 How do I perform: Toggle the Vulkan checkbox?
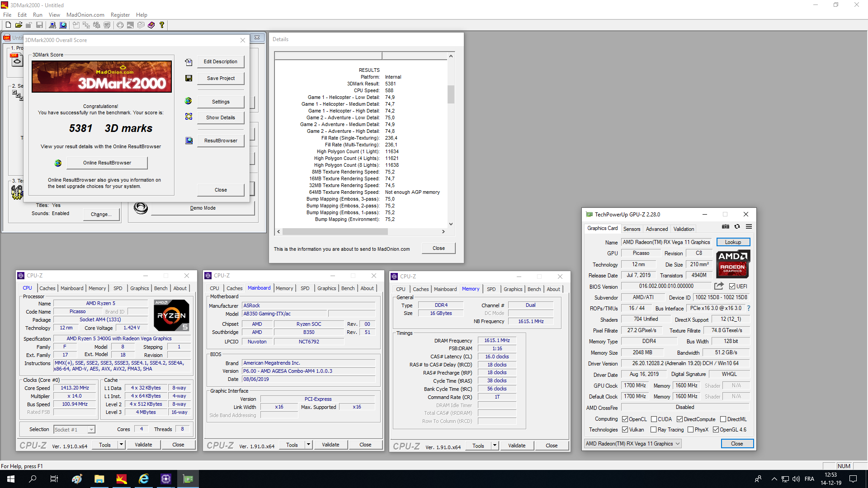[x=625, y=430]
